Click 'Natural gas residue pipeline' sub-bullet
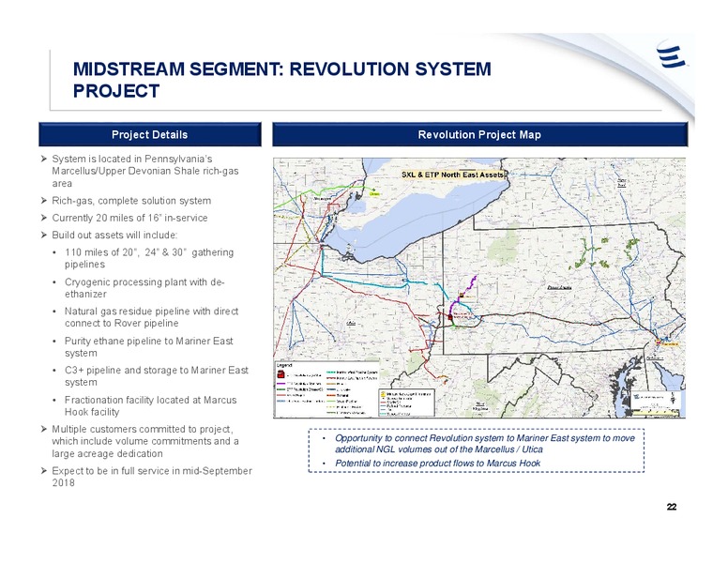Viewport: 728px width, 563px height. 151,317
